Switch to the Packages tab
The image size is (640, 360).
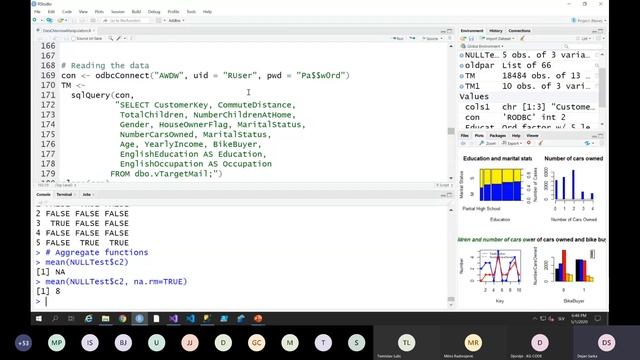(498, 136)
